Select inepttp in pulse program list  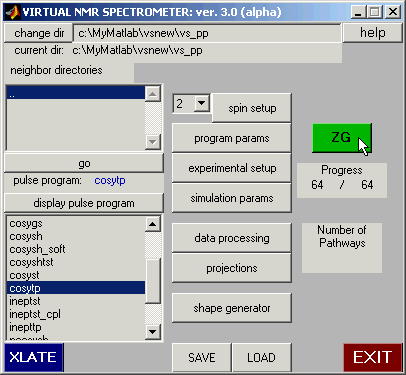[76, 327]
